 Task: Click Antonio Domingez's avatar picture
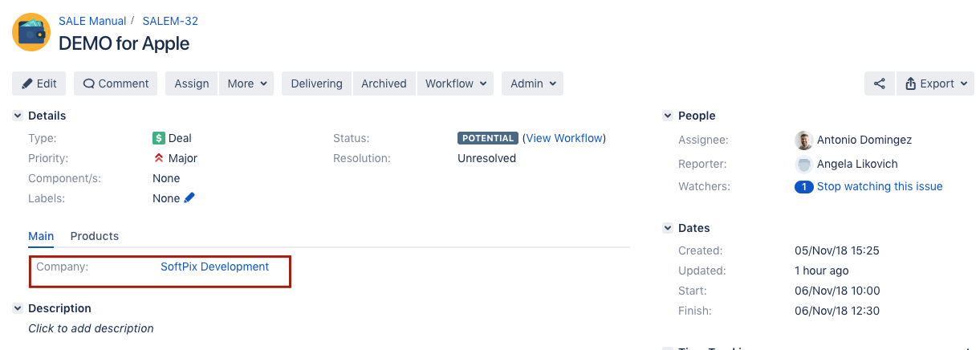[x=803, y=140]
